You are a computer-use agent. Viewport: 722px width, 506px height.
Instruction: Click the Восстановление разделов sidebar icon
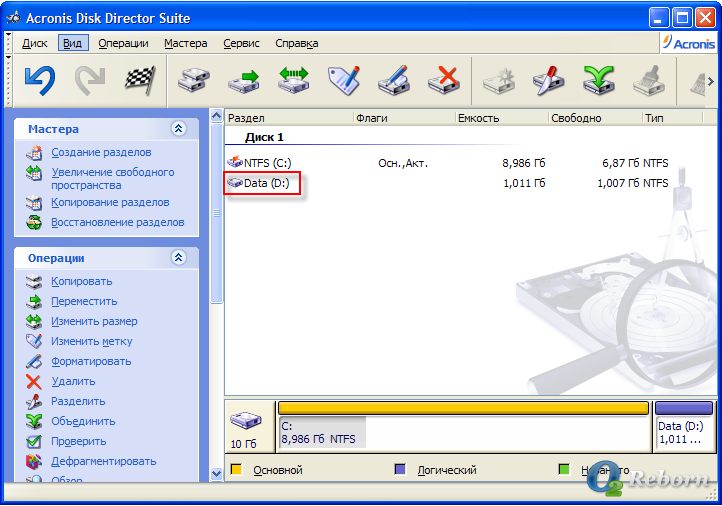pyautogui.click(x=34, y=222)
